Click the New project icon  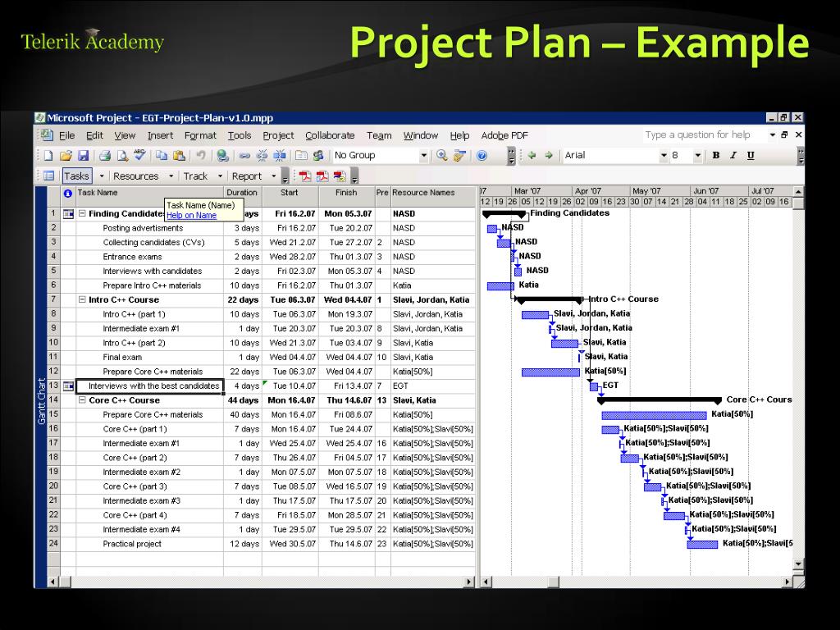point(48,155)
